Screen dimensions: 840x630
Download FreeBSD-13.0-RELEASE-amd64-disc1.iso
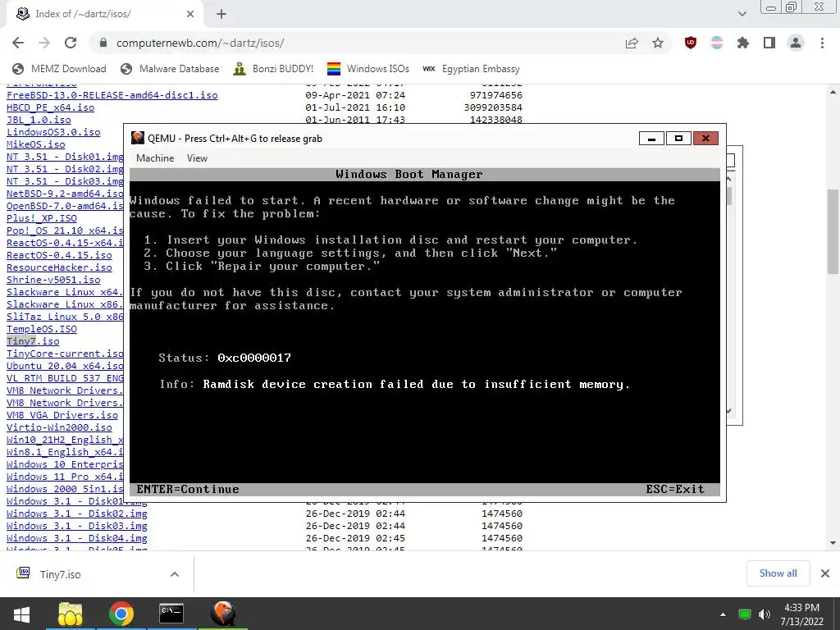tap(112, 95)
